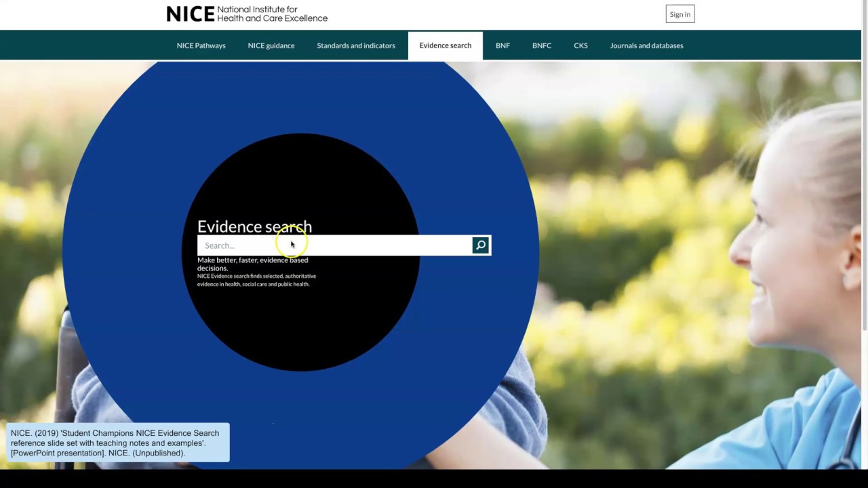Screen dimensions: 868x488
Task: Click the Sign in button
Action: coord(680,14)
